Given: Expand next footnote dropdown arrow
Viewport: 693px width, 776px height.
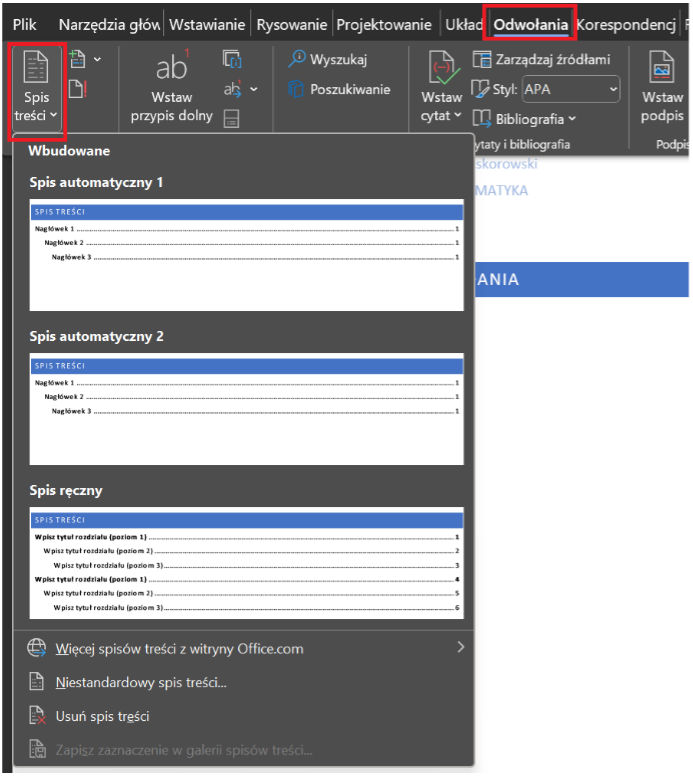Looking at the screenshot, I should pos(253,90).
